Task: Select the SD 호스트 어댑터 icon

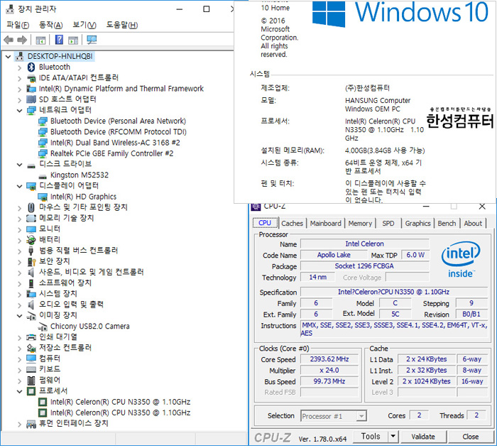Action: click(31, 99)
